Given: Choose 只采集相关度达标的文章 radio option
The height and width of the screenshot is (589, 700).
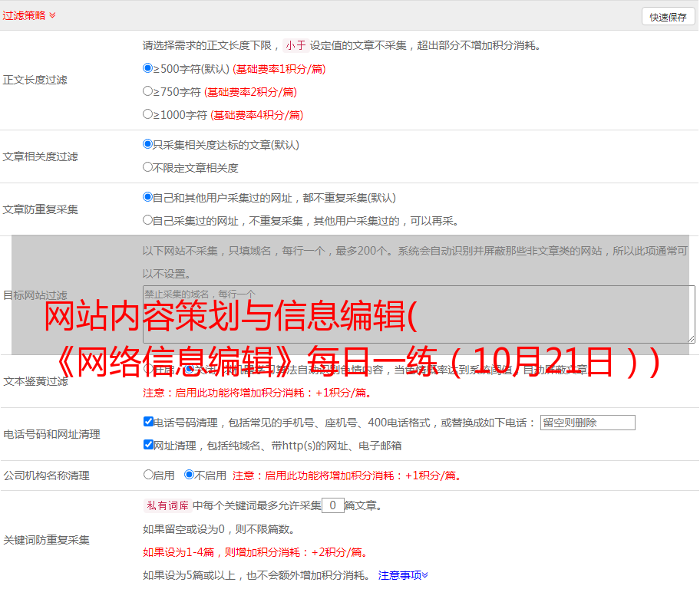Looking at the screenshot, I should (148, 144).
